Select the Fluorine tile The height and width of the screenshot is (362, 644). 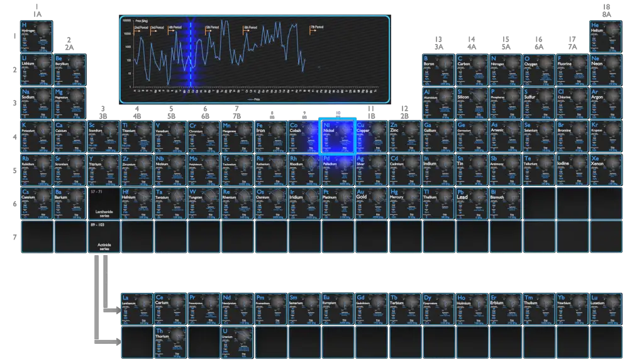point(572,70)
